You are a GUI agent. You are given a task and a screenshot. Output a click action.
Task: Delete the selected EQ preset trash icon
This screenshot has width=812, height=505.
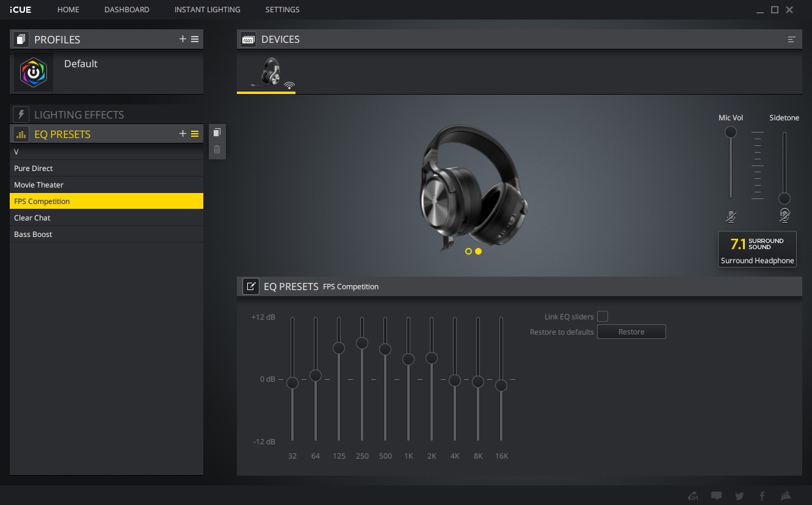click(217, 149)
